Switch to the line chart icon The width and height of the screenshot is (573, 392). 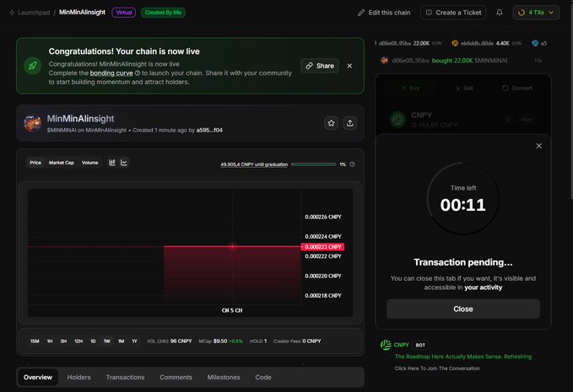124,163
